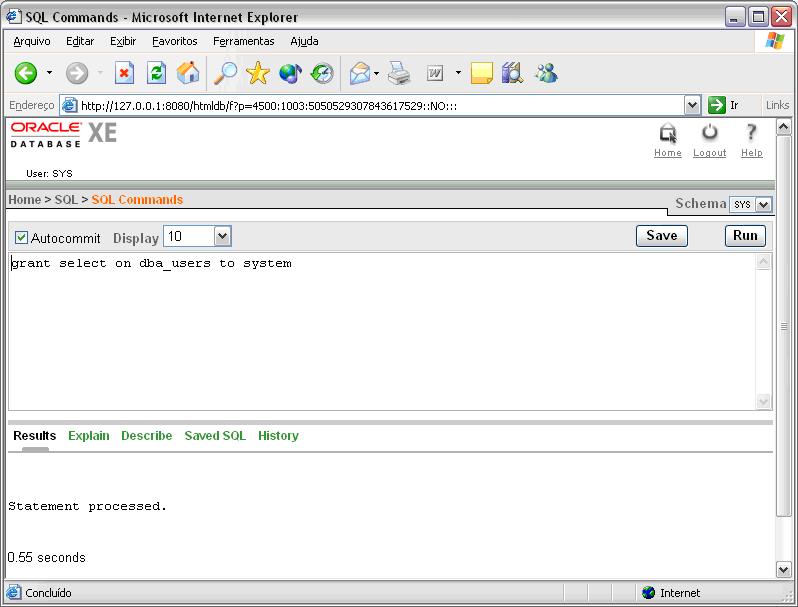Viewport: 798px width, 607px height.
Task: Click the Save button
Action: point(661,236)
